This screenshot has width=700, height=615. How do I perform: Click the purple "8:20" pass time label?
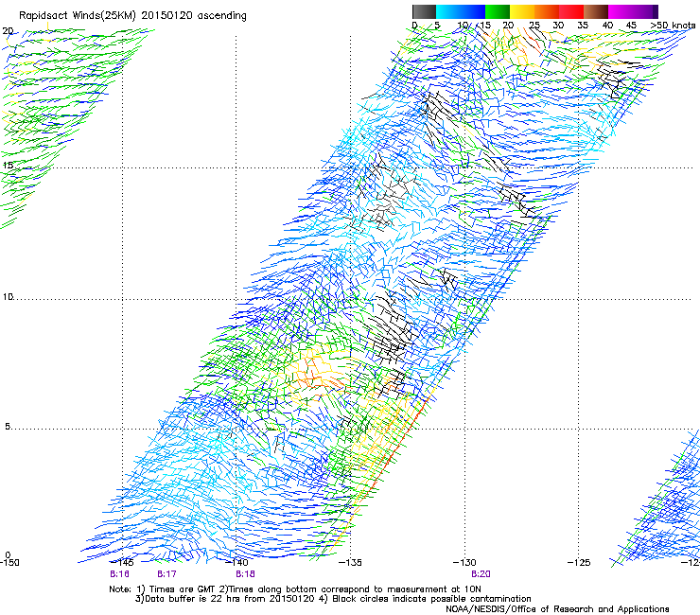481,574
